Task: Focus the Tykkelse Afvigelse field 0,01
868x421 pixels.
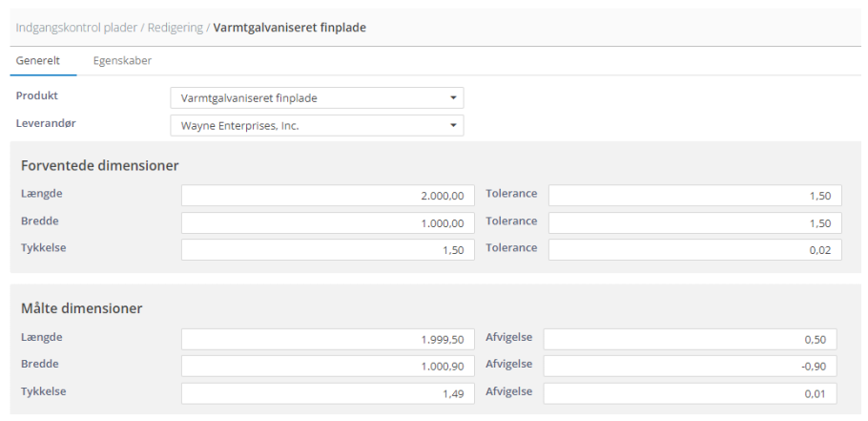Action: coord(690,393)
